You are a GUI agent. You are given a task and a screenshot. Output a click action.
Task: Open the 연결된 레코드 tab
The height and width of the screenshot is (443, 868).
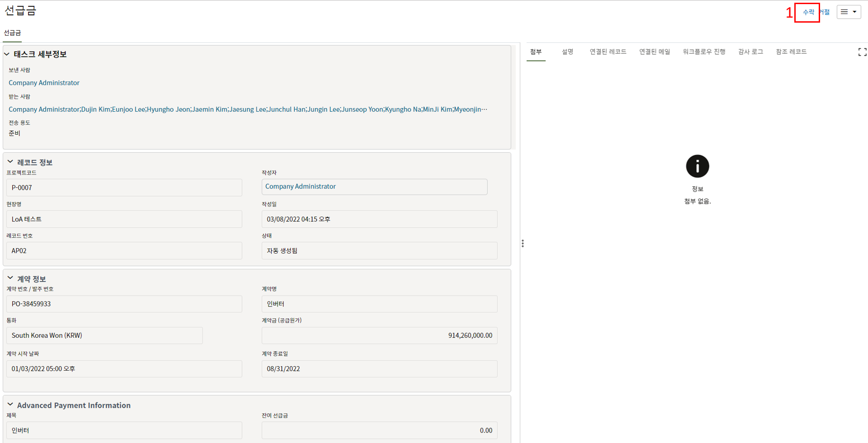[608, 52]
